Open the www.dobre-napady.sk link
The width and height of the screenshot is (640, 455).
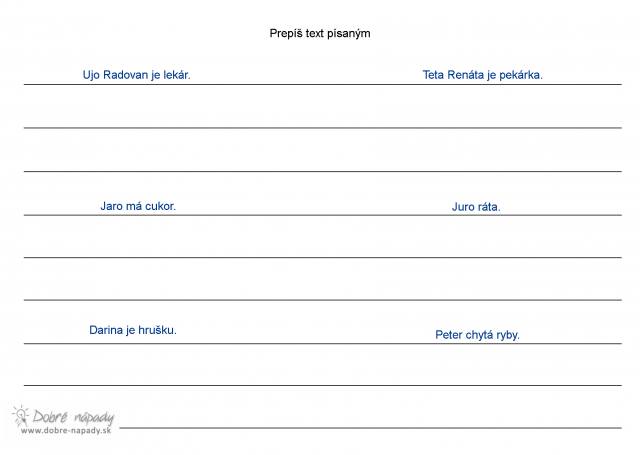click(x=62, y=431)
